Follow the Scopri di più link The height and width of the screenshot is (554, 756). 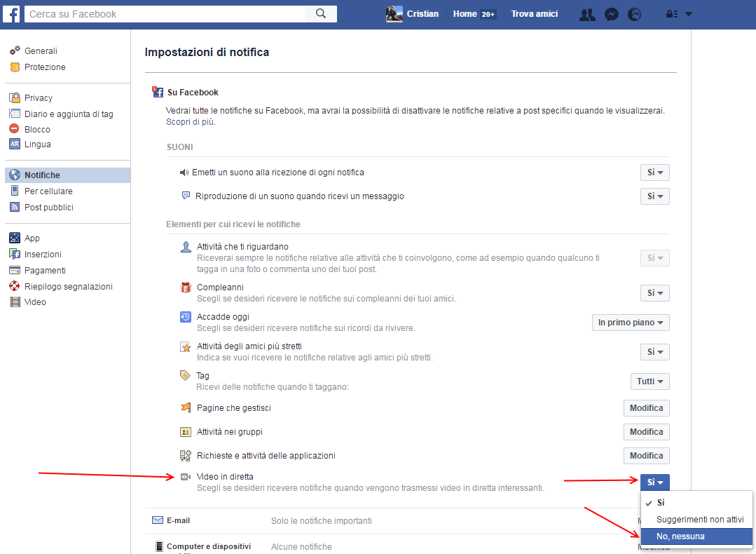coord(190,121)
